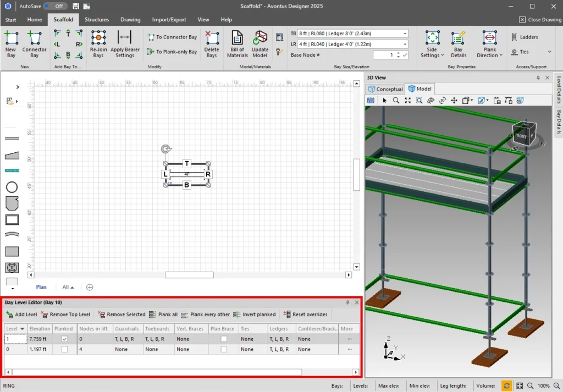Toggle the AutoSave switch
563x392 pixels.
(x=55, y=6)
